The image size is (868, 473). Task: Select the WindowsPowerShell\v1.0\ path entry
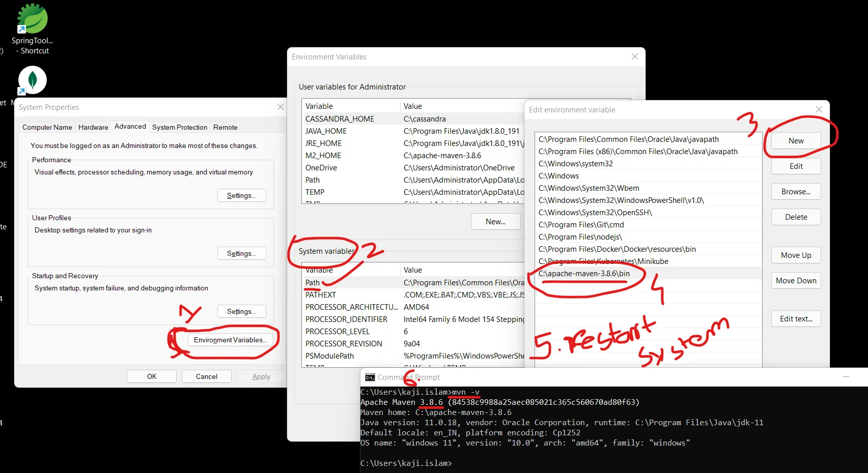point(649,200)
